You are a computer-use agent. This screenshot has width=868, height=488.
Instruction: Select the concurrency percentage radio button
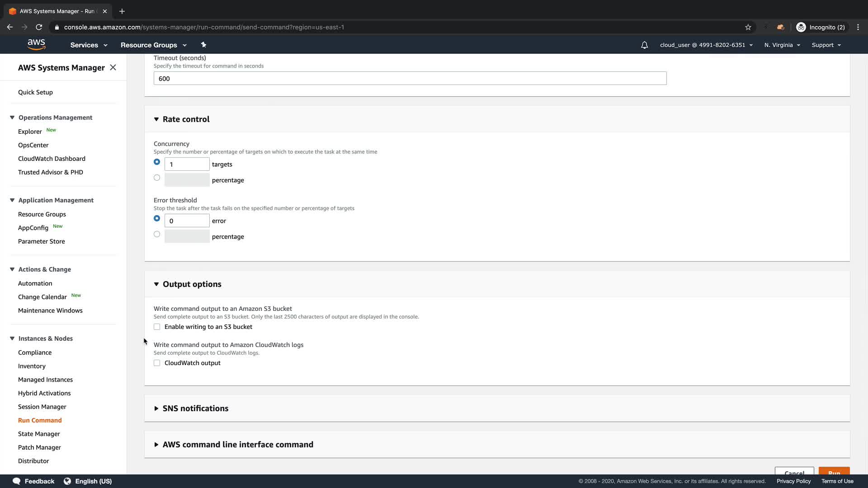pyautogui.click(x=157, y=178)
